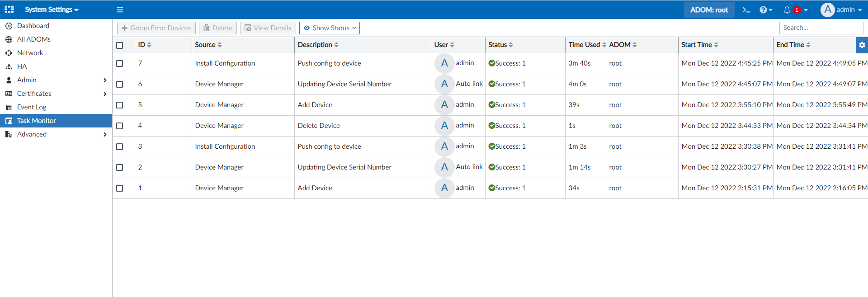Click the Dashboard icon in the sidebar

pos(9,26)
